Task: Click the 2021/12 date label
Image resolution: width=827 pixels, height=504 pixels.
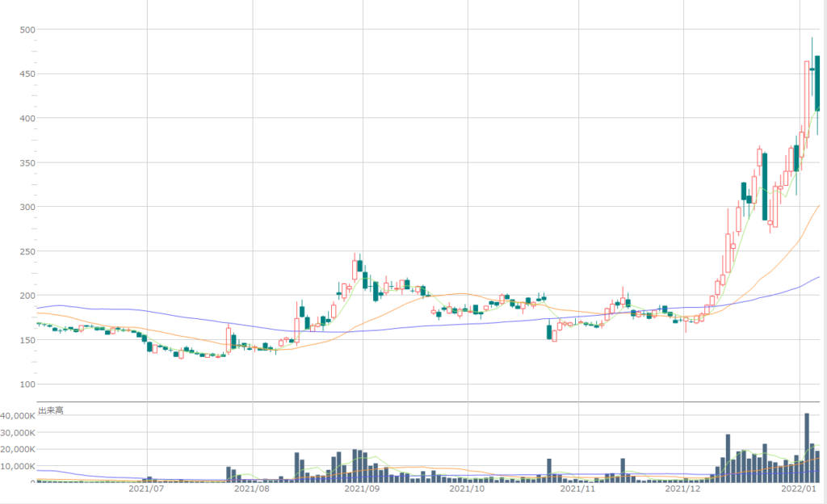Action: click(x=682, y=489)
